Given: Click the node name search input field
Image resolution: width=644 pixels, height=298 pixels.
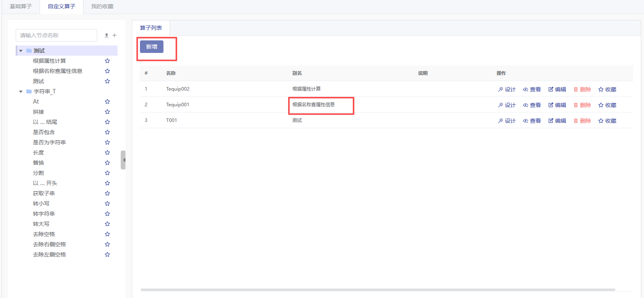Looking at the screenshot, I should (56, 35).
